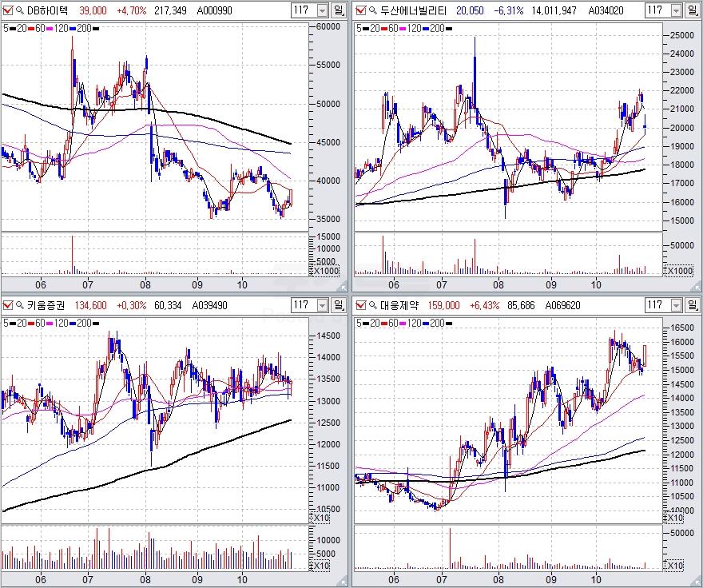703x588 pixels.
Task: Expand the 117 dropdown on DB하이텍 chart
Action: coord(322,10)
